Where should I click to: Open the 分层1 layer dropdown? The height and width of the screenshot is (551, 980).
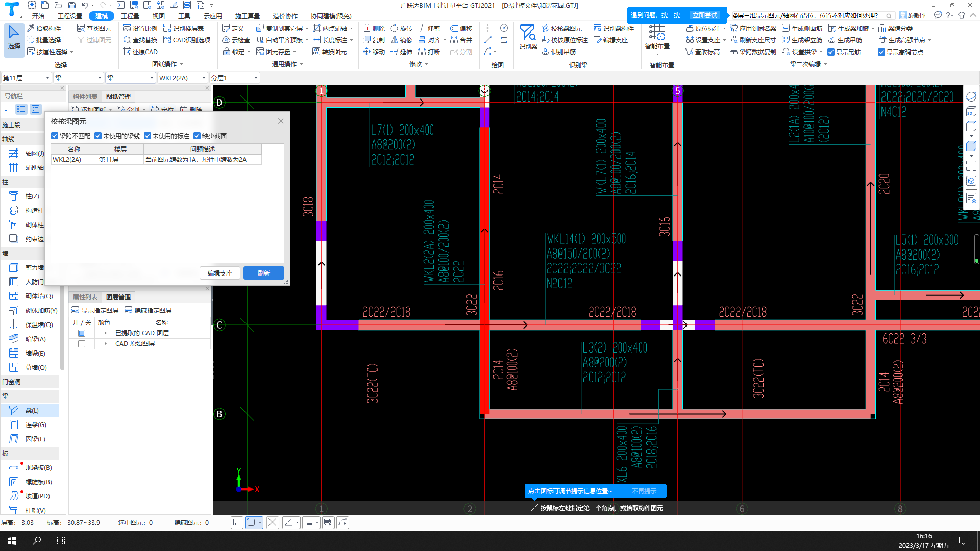pyautogui.click(x=234, y=78)
